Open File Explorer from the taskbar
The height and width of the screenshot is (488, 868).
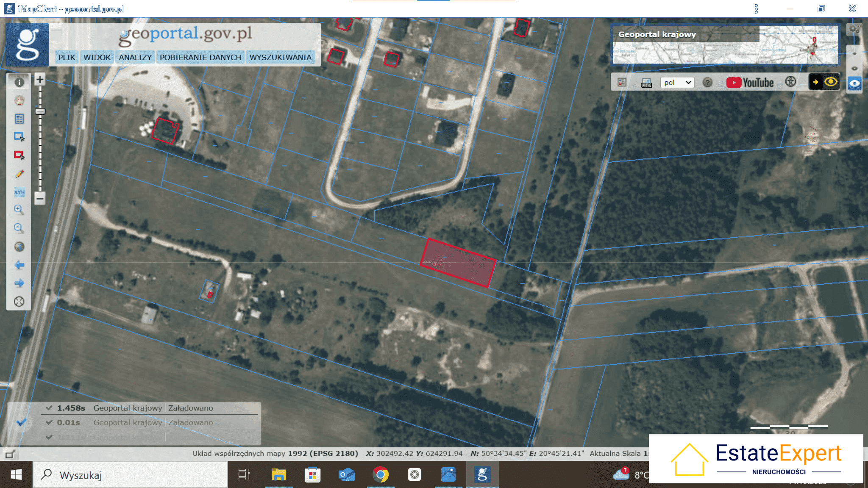(278, 475)
